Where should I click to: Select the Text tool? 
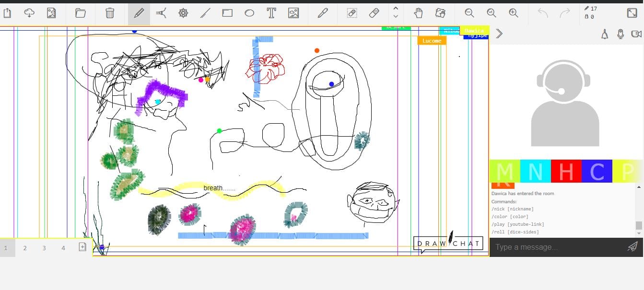pos(271,13)
